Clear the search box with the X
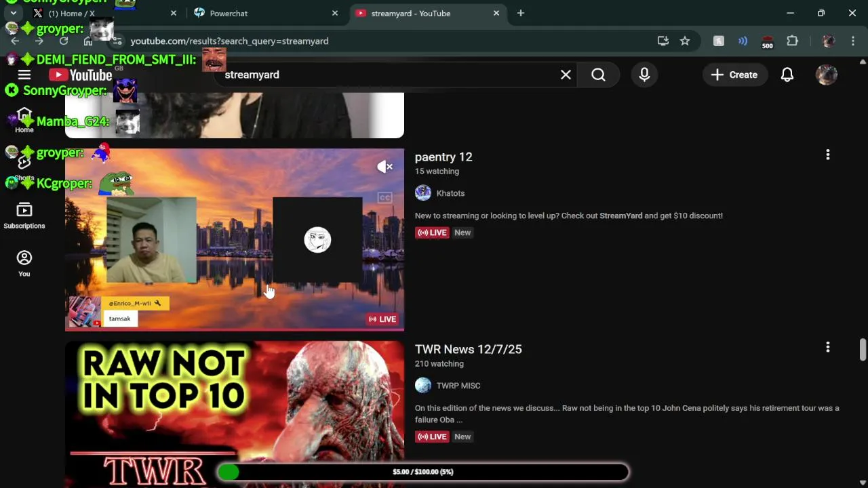 (x=566, y=75)
